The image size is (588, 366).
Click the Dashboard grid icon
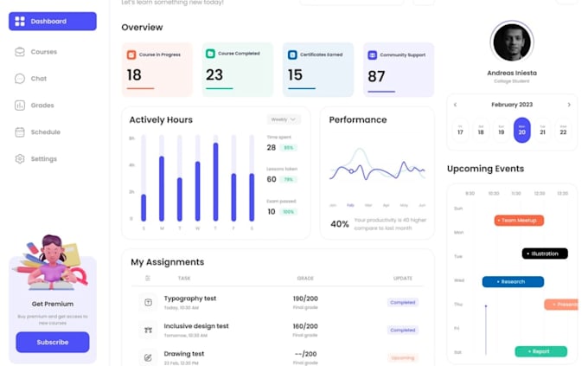point(20,22)
